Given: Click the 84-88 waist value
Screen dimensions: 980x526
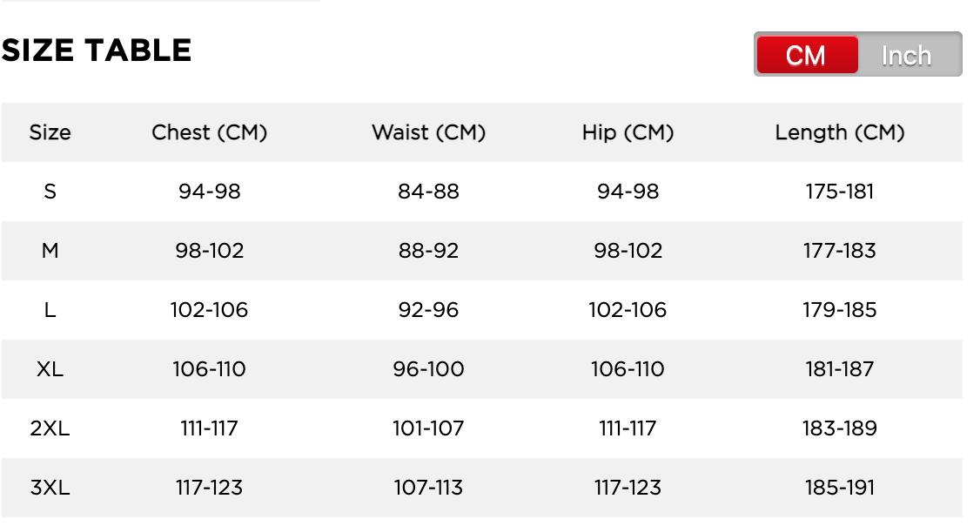Looking at the screenshot, I should [x=428, y=192].
